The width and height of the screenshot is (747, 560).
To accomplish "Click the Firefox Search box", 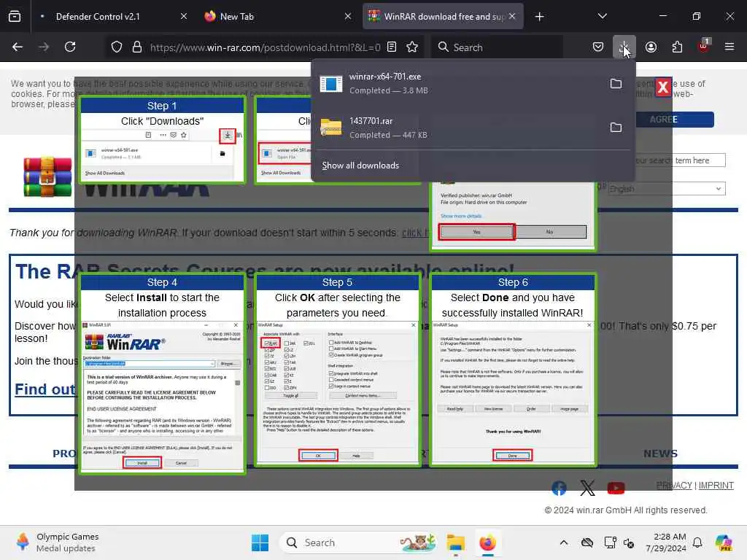I will pos(498,47).
